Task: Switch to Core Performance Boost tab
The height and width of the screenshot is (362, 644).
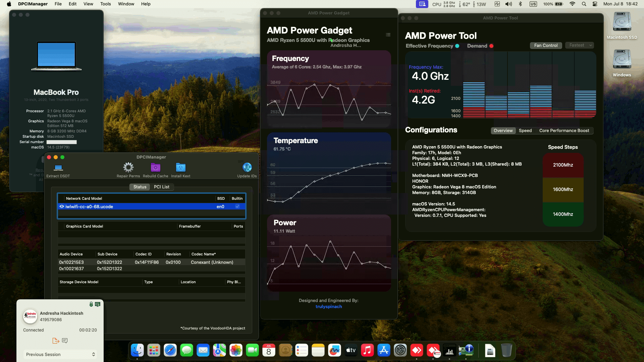Action: coord(564,131)
